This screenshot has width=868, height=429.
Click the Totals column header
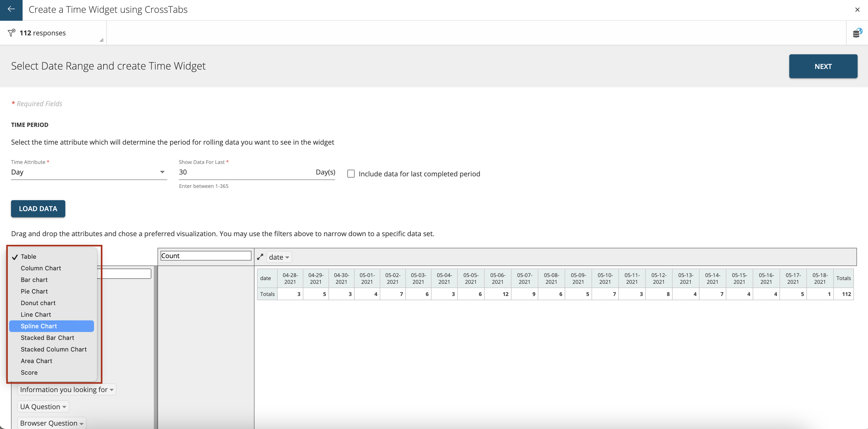pos(843,278)
